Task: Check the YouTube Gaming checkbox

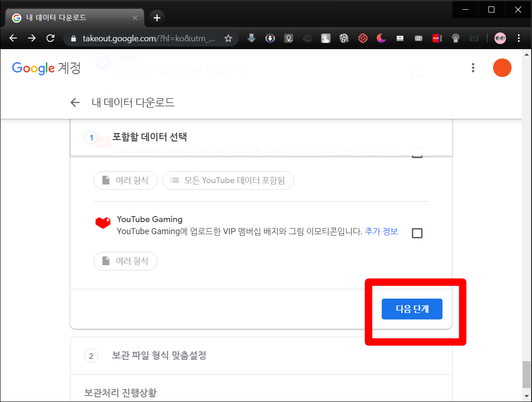Action: click(x=417, y=233)
